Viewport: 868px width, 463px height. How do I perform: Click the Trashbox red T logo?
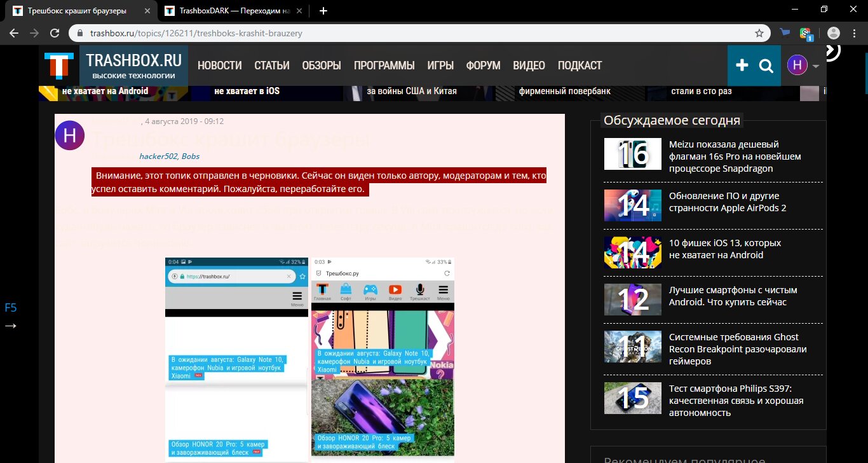(x=59, y=66)
